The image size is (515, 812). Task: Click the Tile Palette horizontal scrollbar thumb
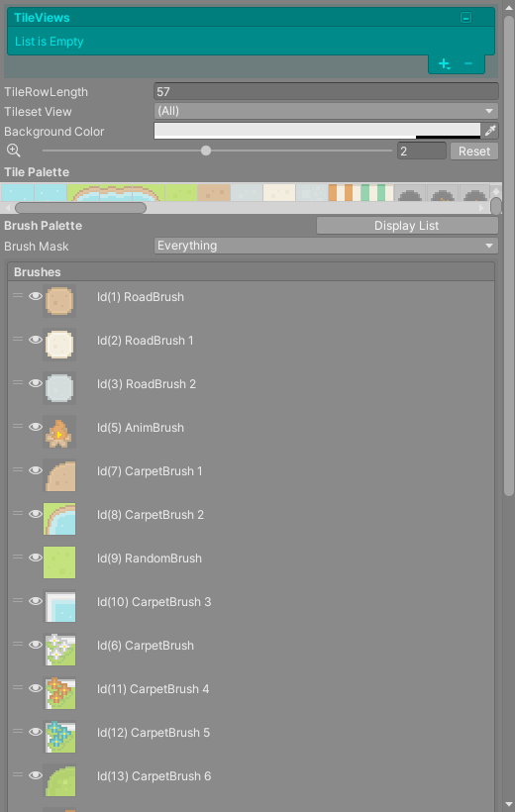80,208
